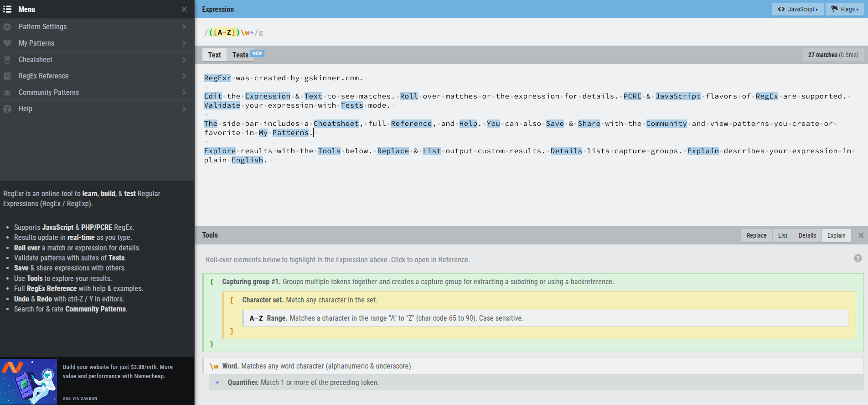This screenshot has width=868, height=405.
Task: Click the Cheatsheet page icon
Action: [7, 60]
